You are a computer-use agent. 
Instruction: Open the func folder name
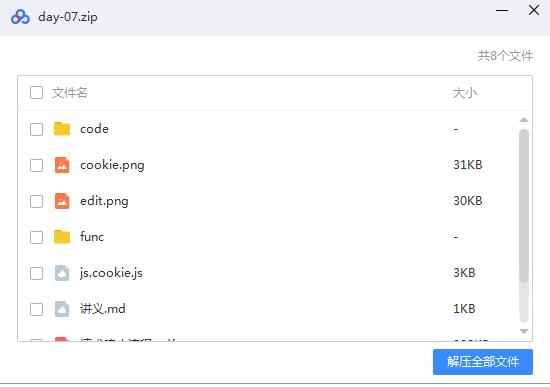click(92, 237)
